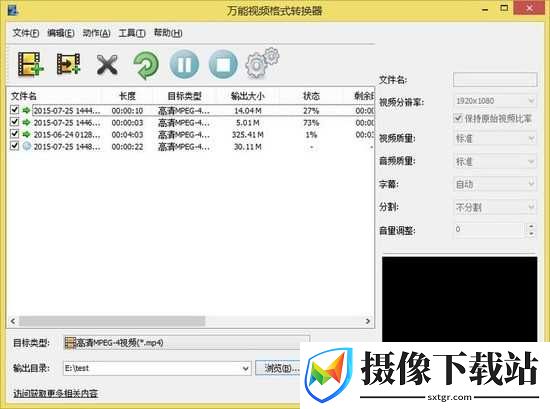Click the green circular convert arrow icon
This screenshot has height=409, width=550.
pos(146,65)
